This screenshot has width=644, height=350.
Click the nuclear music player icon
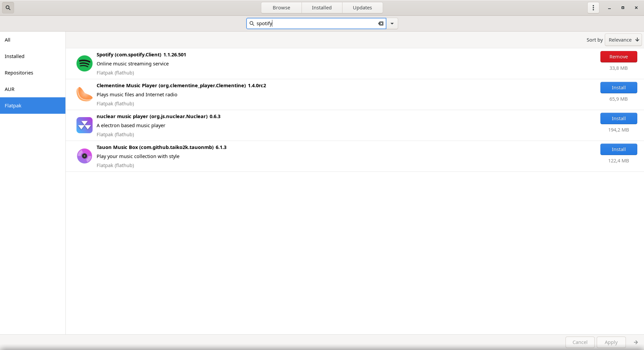pos(85,125)
